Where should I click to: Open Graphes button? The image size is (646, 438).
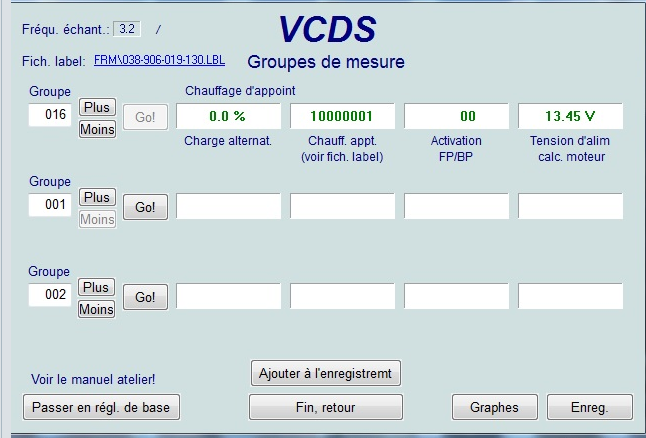tap(494, 407)
